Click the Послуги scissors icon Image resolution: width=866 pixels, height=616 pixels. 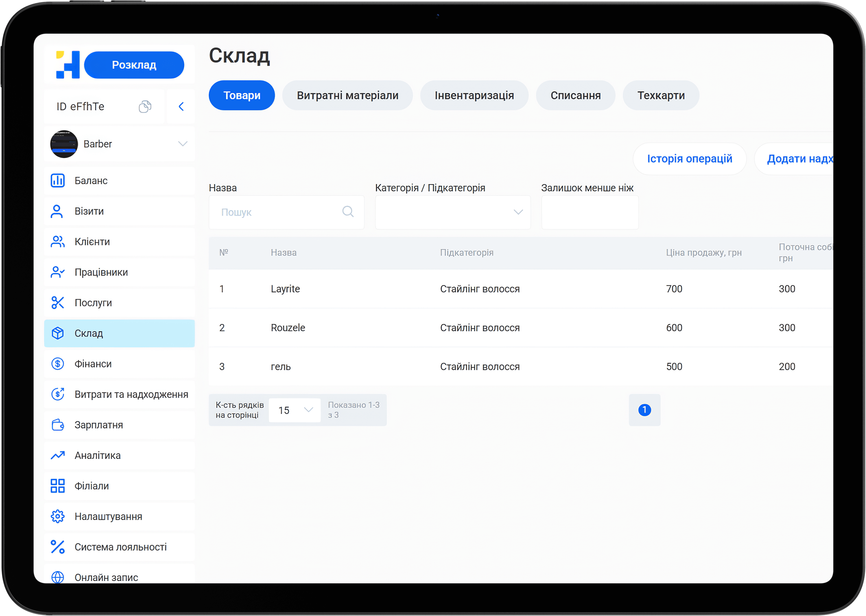[58, 303]
